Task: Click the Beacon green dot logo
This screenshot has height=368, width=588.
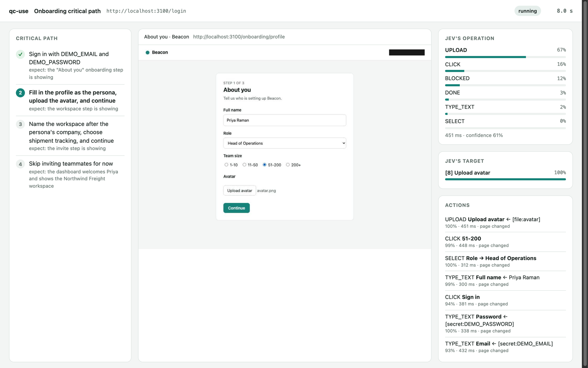Action: click(147, 53)
